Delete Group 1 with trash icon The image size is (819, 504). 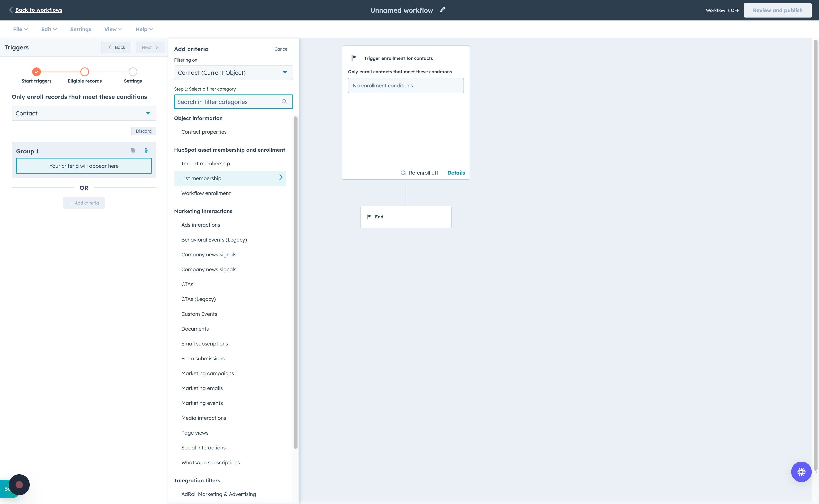(x=146, y=150)
